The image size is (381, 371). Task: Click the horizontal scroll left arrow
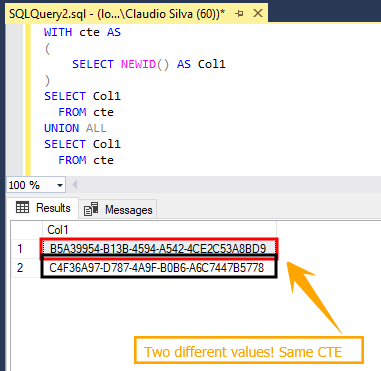pos(75,185)
